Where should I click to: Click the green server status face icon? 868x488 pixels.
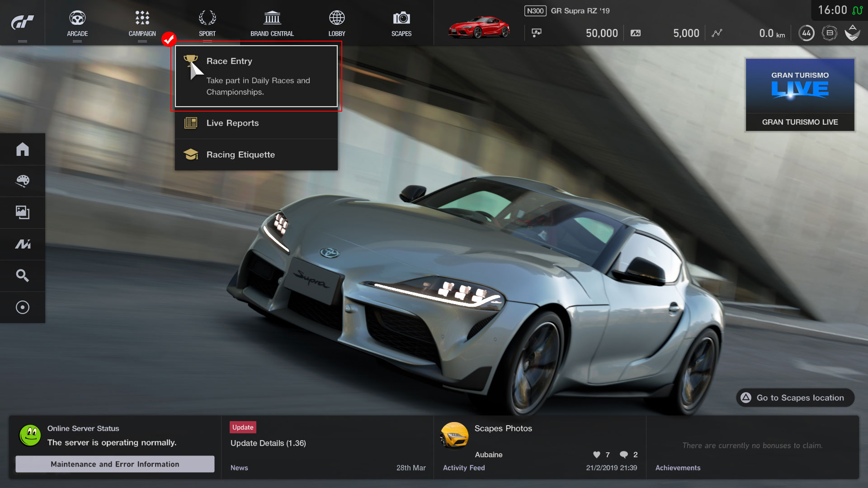tap(30, 436)
